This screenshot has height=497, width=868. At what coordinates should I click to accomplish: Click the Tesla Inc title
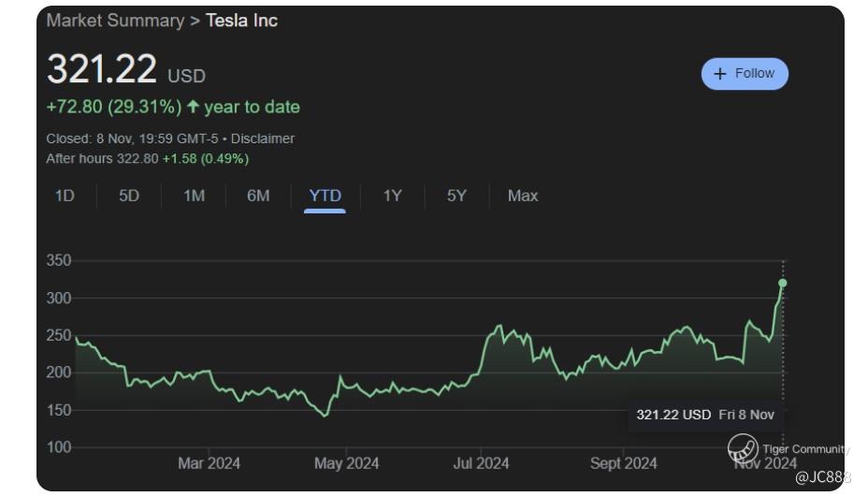(241, 21)
